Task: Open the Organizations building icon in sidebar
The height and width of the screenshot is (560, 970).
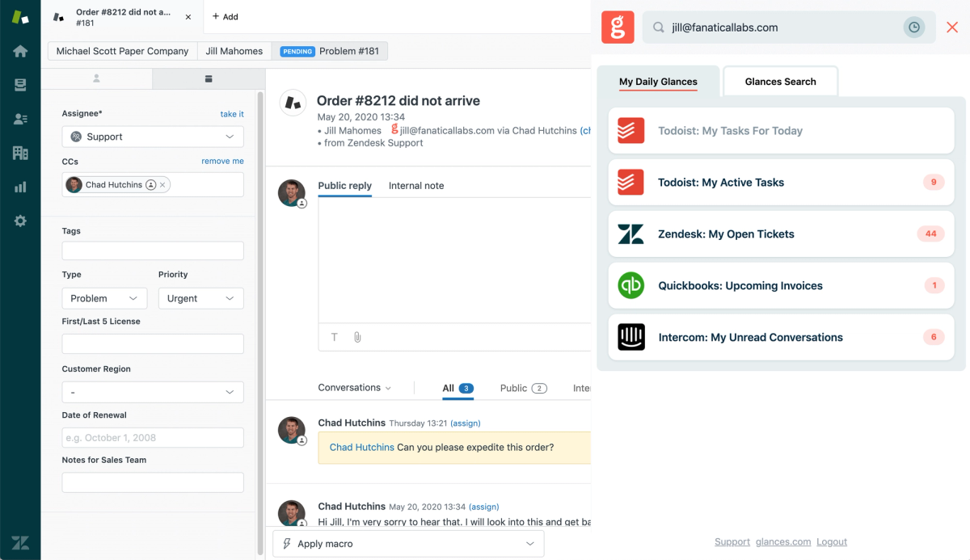Action: point(20,153)
